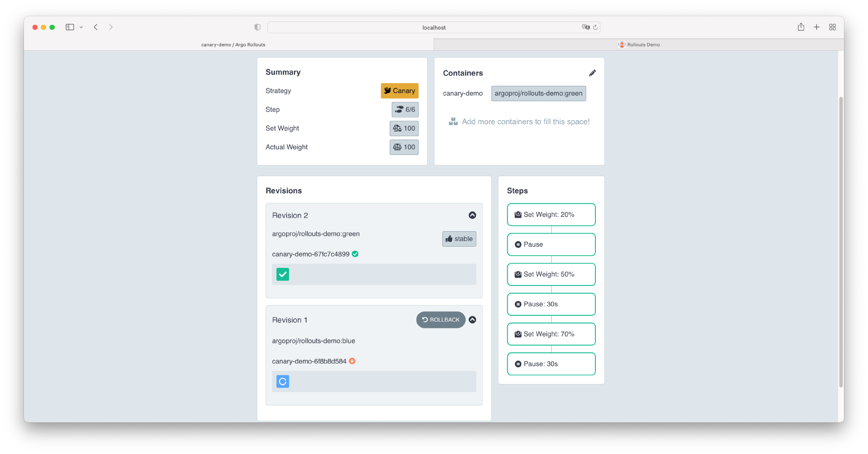This screenshot has width=868, height=454.
Task: Click the green checkmark pod in Revision 2
Action: click(283, 274)
